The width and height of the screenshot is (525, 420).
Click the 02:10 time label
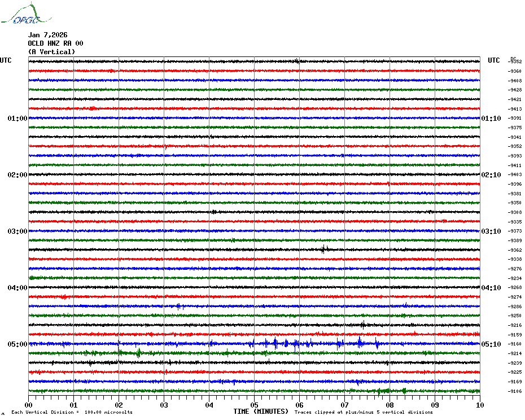(x=491, y=175)
